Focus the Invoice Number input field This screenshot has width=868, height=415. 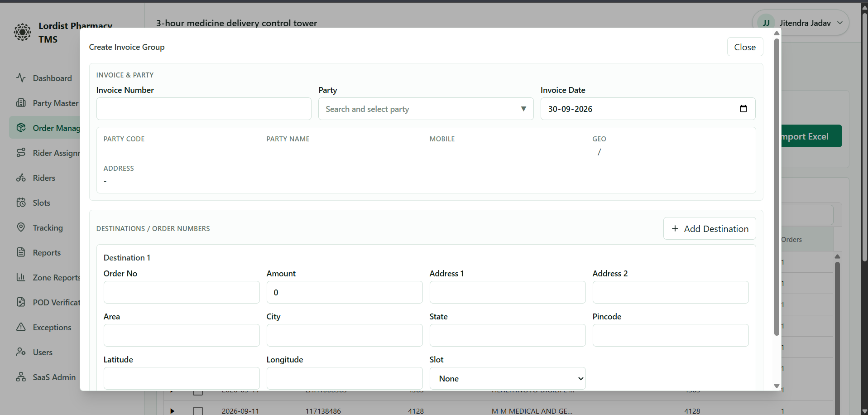point(204,109)
